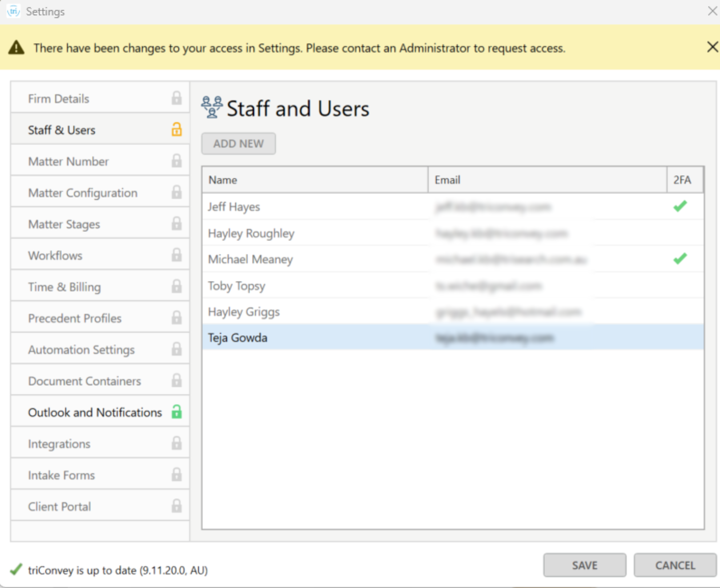This screenshot has width=720, height=588.
Task: Click the lock icon next to Workflows
Action: coord(177,255)
